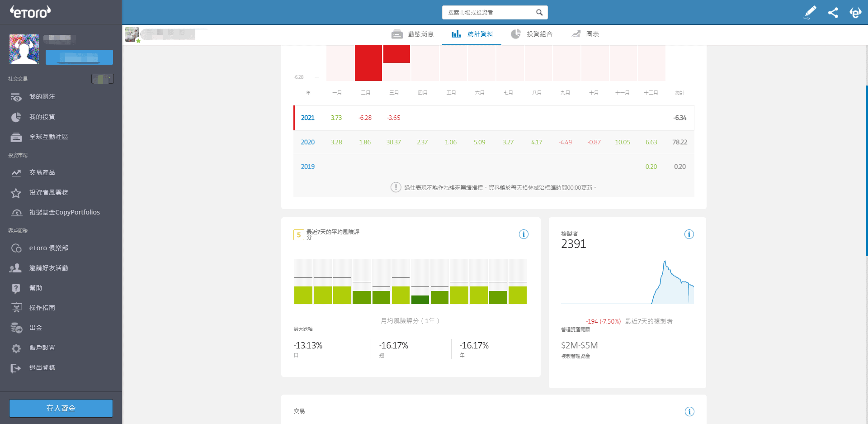
Task: Switch to 投資組合 tab
Action: tap(532, 34)
